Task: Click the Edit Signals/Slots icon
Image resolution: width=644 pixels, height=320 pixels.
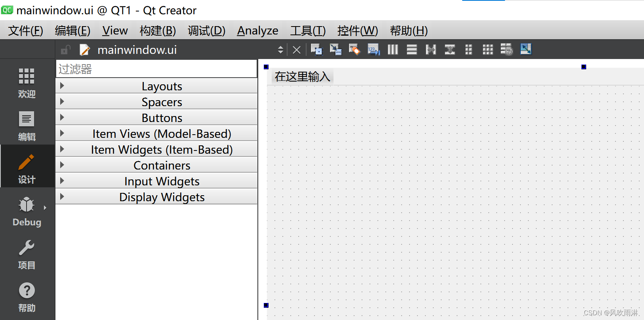Action: [x=335, y=50]
